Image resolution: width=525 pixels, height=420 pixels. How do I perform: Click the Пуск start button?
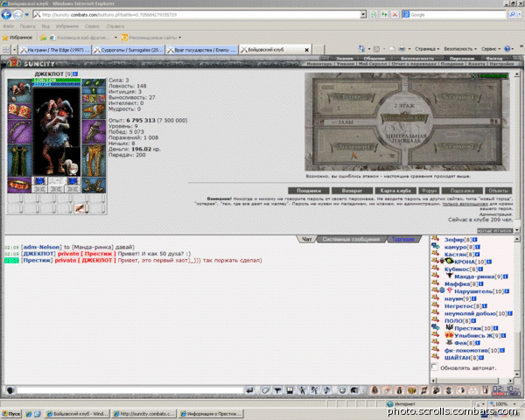[x=11, y=414]
